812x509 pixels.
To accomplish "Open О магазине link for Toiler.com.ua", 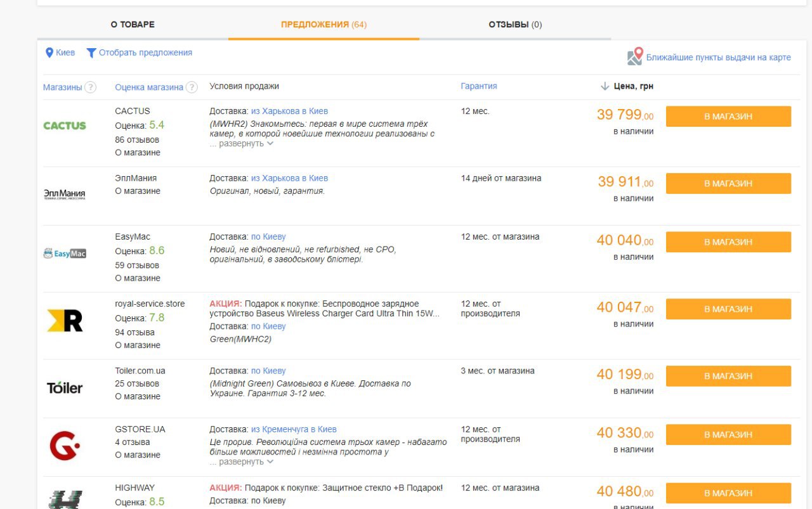I will [x=138, y=396].
